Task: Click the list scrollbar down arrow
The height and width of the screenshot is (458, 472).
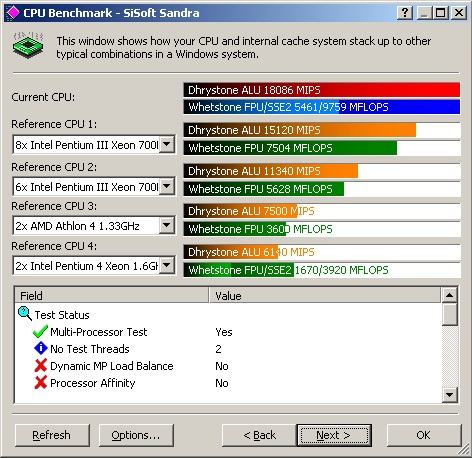Action: coord(449,395)
